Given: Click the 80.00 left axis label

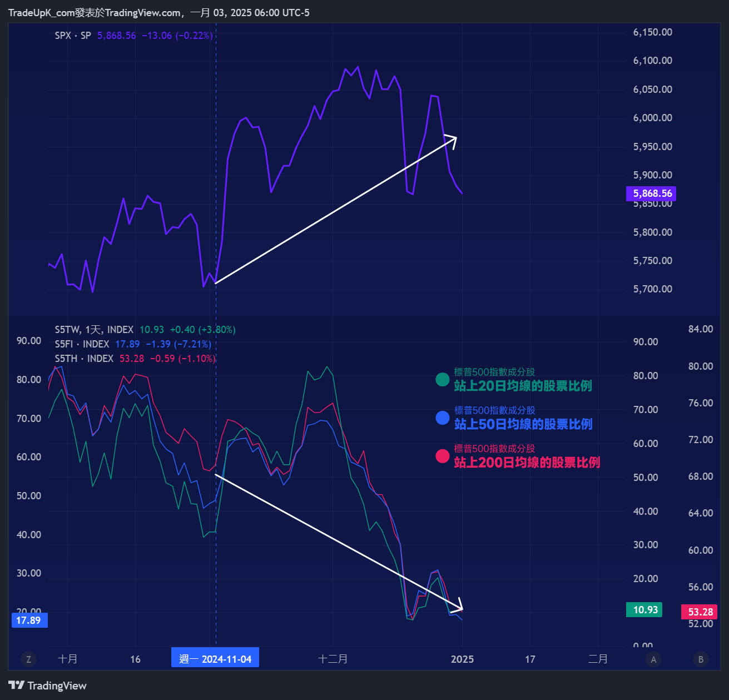Looking at the screenshot, I should point(29,380).
